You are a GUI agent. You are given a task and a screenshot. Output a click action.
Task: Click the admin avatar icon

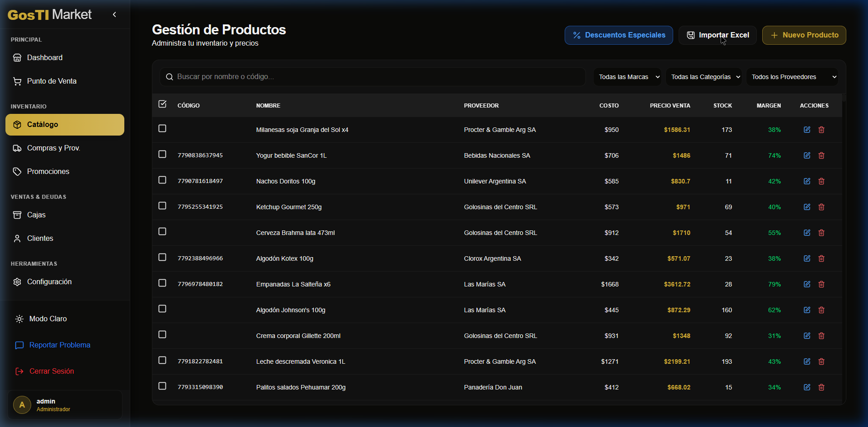(x=22, y=405)
